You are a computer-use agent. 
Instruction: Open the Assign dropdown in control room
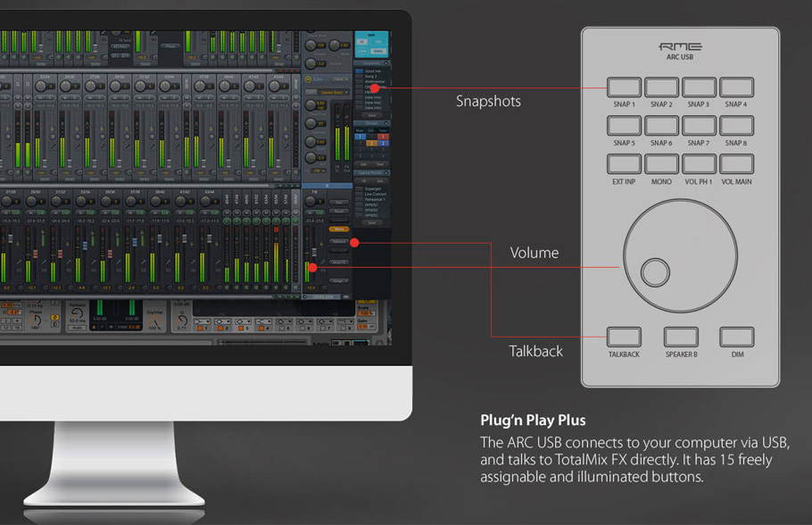pos(339,281)
